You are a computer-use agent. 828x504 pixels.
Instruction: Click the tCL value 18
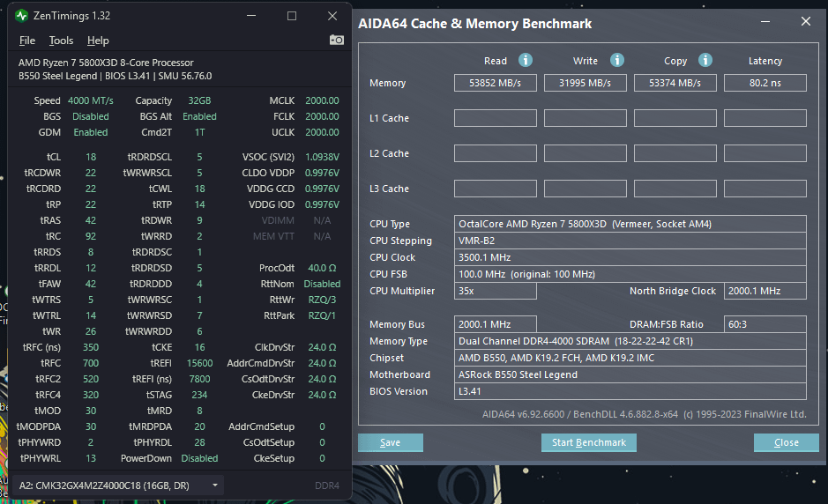coord(91,157)
